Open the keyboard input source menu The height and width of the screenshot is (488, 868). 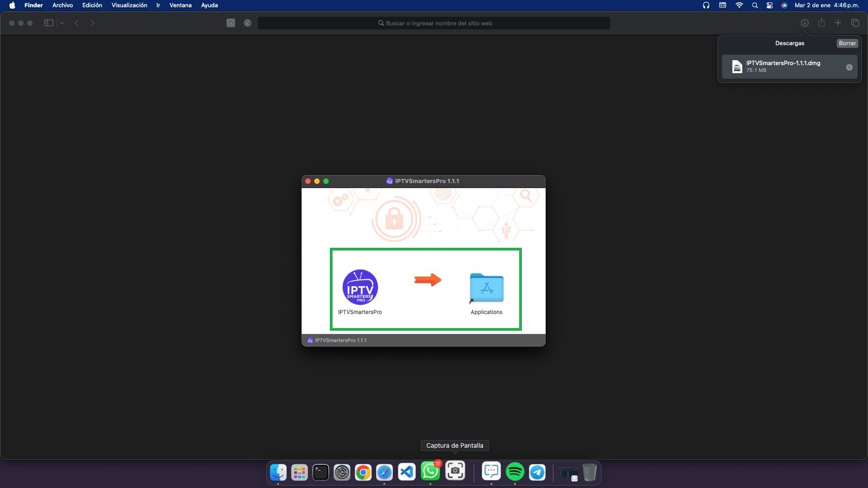(x=723, y=5)
